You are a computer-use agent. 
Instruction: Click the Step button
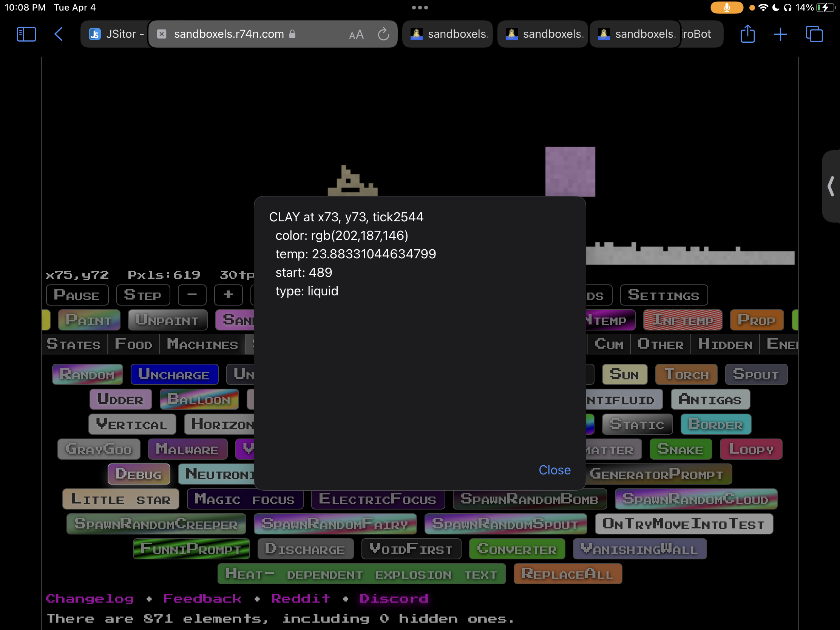(143, 295)
